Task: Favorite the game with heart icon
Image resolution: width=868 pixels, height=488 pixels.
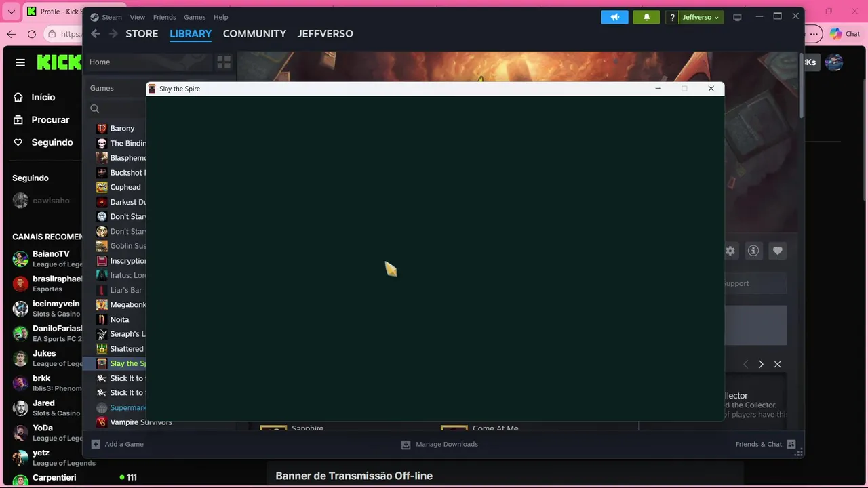Action: 777,251
